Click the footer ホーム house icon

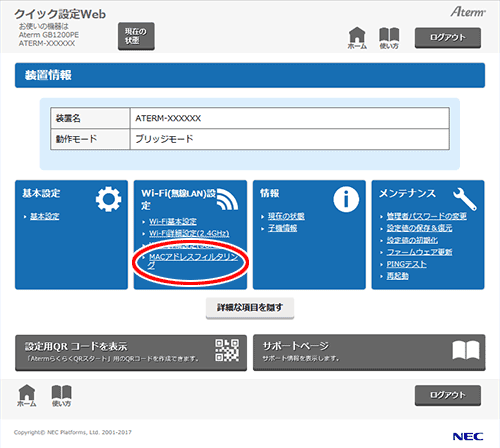click(27, 395)
